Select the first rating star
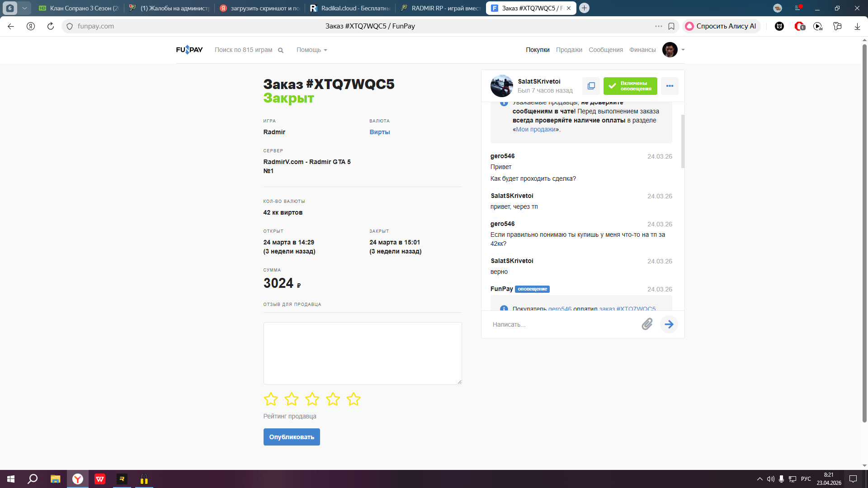Screen dimensions: 868x488 click(x=270, y=399)
